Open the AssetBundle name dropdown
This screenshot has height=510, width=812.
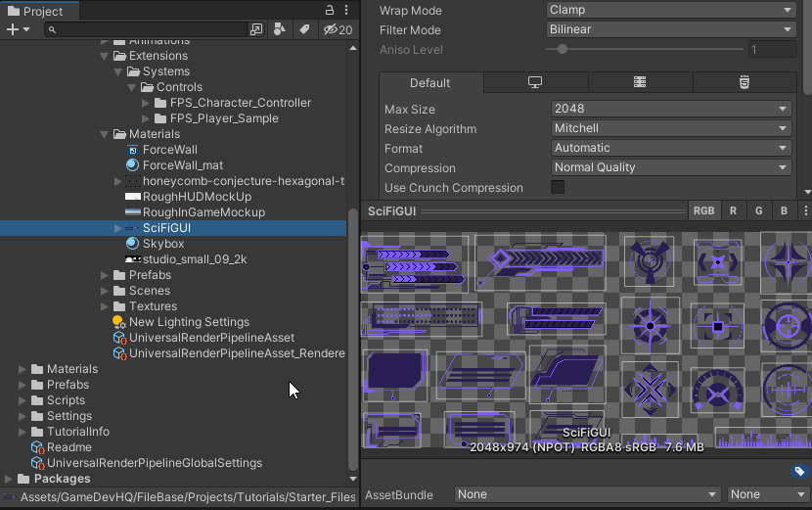tap(588, 494)
